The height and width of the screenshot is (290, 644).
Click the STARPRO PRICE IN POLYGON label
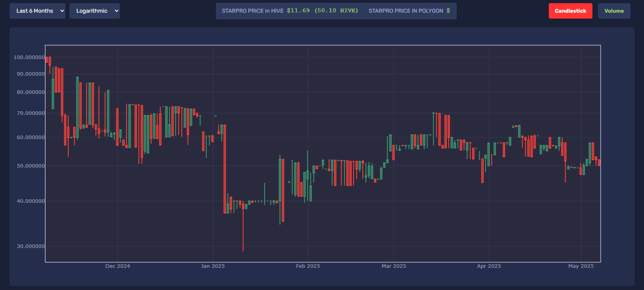[x=406, y=11]
